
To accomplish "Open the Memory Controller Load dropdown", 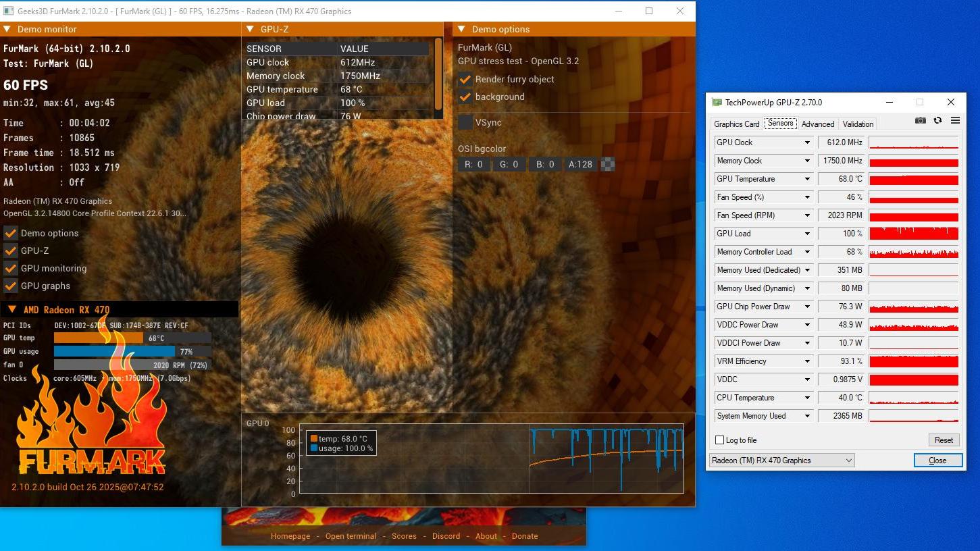I will point(807,252).
